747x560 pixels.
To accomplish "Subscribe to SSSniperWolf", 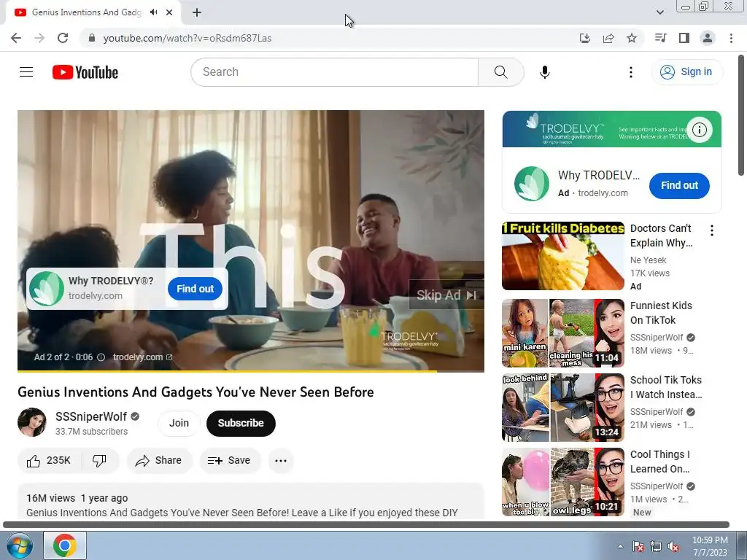I will coord(241,423).
